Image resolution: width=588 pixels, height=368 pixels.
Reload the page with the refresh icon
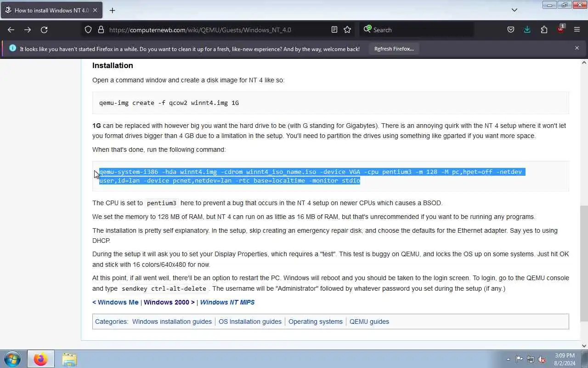(44, 29)
